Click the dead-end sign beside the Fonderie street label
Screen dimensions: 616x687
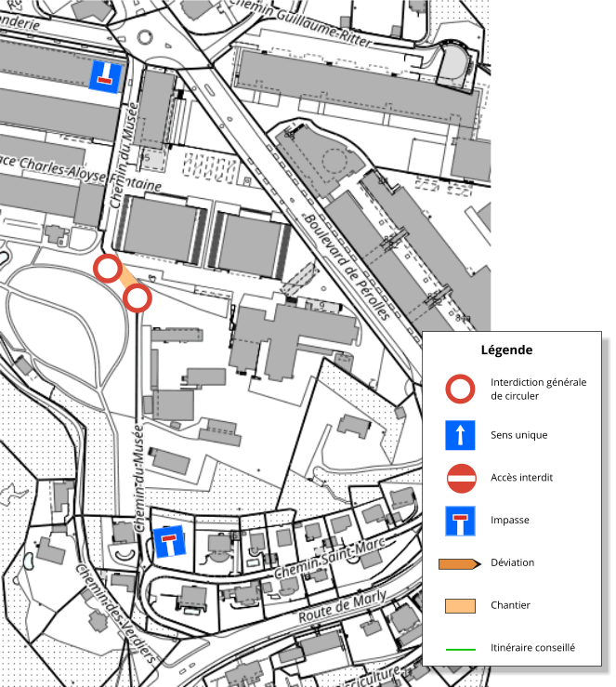(105, 75)
